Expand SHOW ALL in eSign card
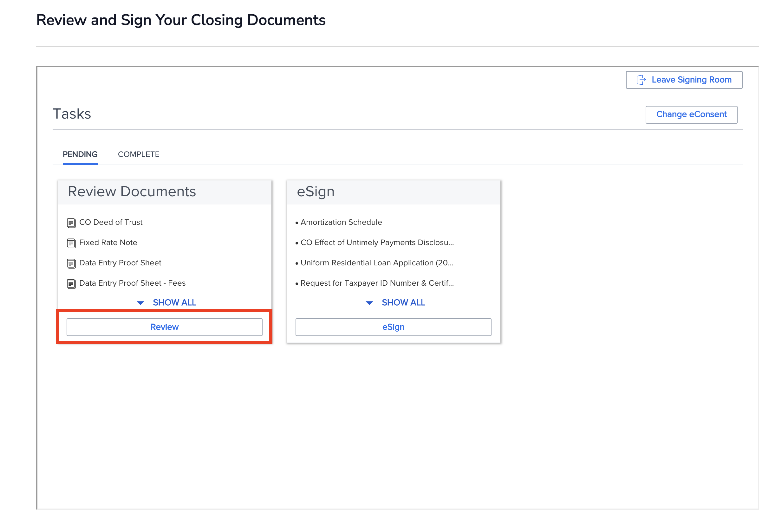Image resolution: width=782 pixels, height=532 pixels. (x=403, y=302)
